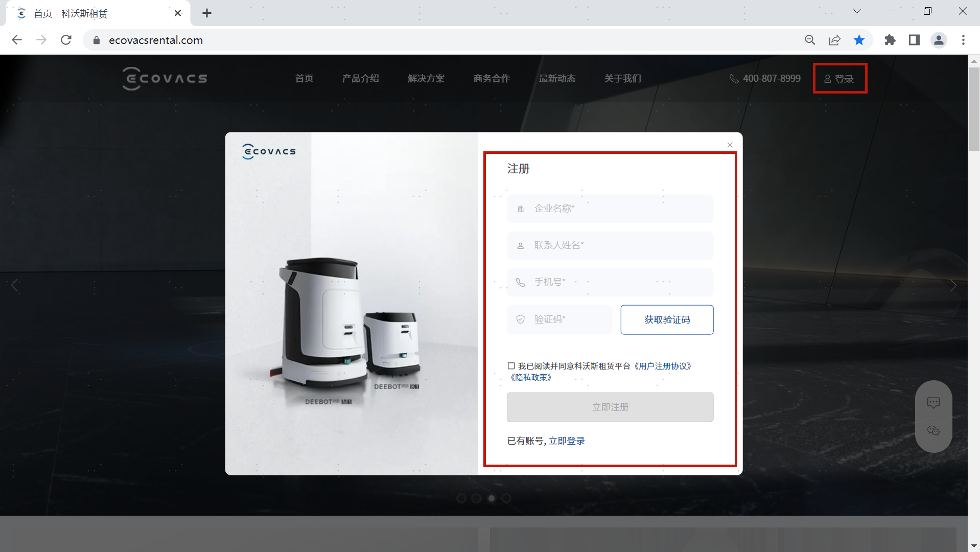Open the online chat message icon
Image resolution: width=980 pixels, height=552 pixels.
point(933,403)
